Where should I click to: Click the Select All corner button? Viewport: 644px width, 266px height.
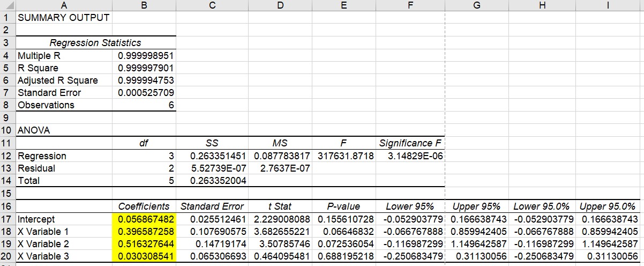(x=8, y=5)
